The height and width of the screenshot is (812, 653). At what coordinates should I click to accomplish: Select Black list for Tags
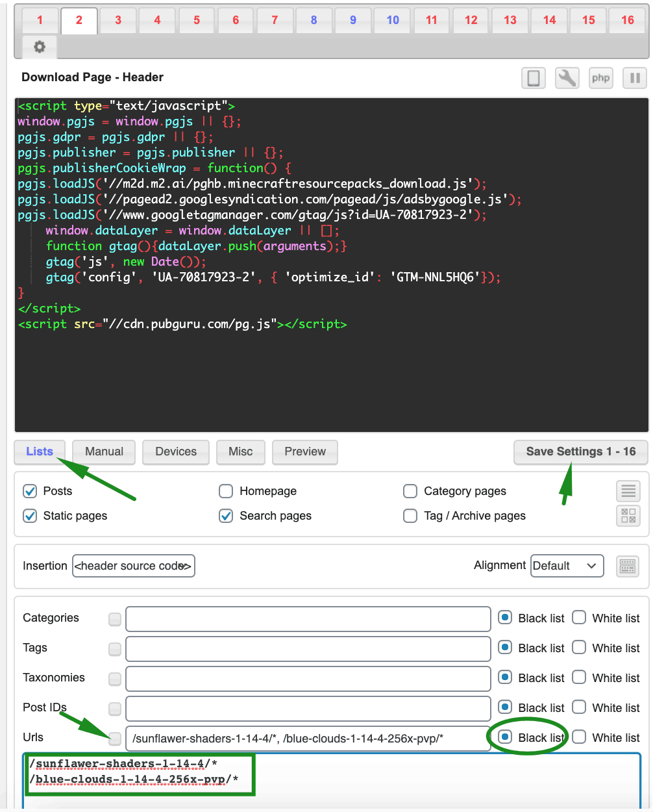(505, 648)
